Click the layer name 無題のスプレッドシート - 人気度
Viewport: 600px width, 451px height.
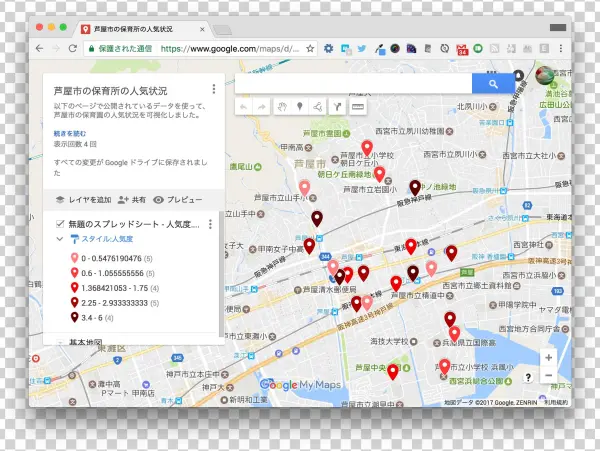(x=134, y=224)
